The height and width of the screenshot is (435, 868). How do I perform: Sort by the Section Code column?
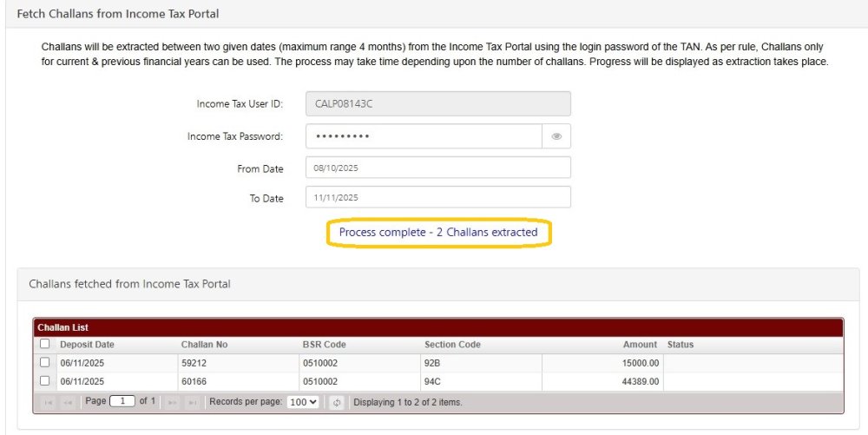pos(452,344)
